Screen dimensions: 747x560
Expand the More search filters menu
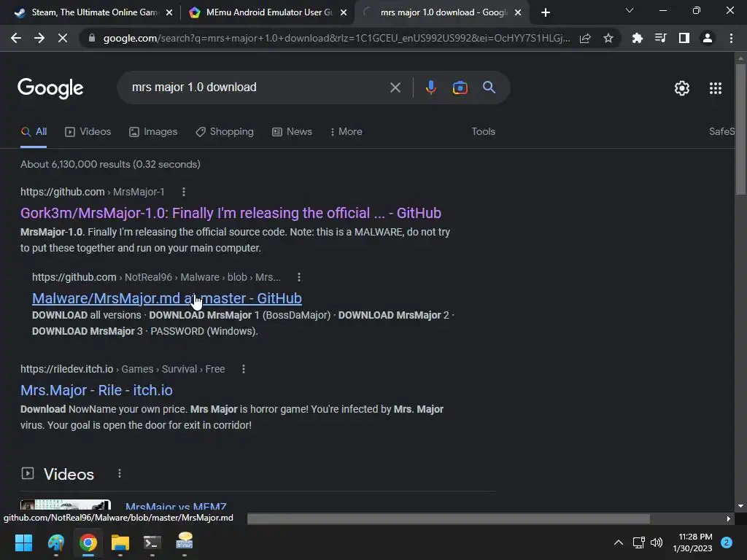pos(346,132)
